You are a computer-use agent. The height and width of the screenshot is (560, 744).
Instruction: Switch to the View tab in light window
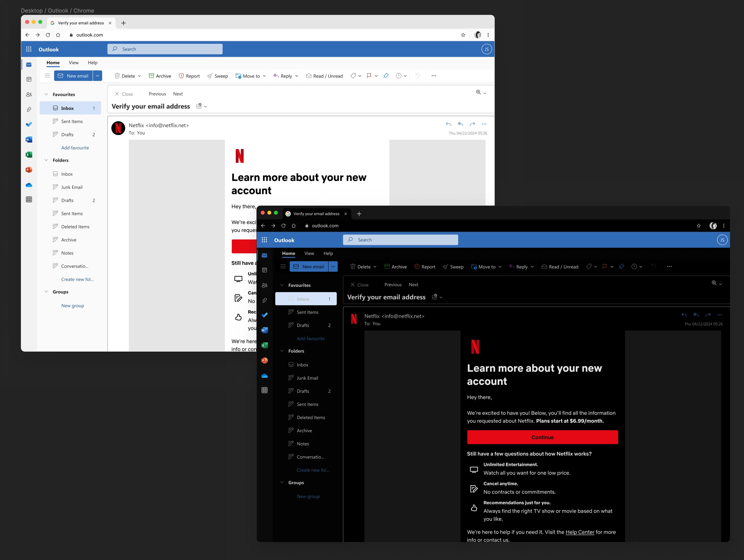(x=74, y=63)
